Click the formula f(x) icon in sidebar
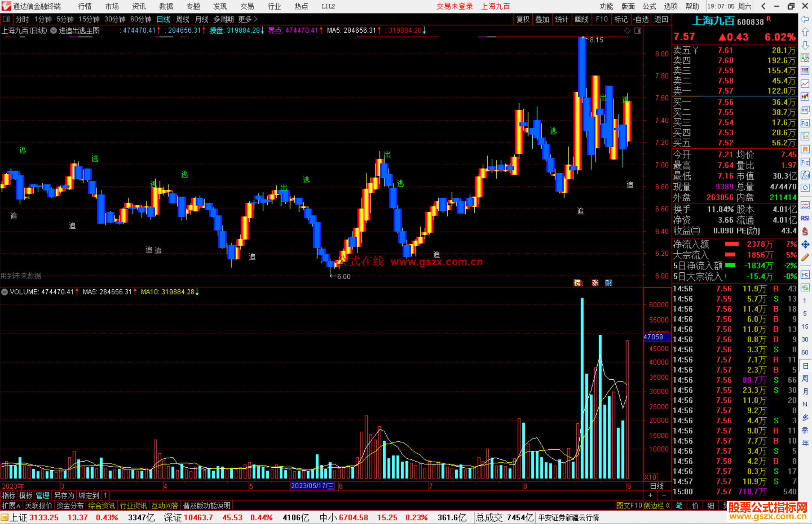812x524 pixels. [x=805, y=175]
